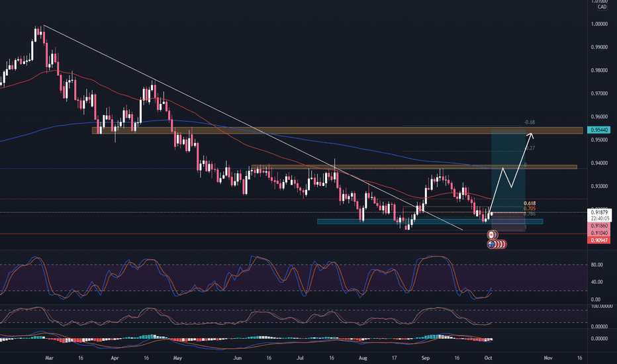Click the 0.94000 price axis label
Viewport: 617px width, 364px height.
pyautogui.click(x=599, y=163)
